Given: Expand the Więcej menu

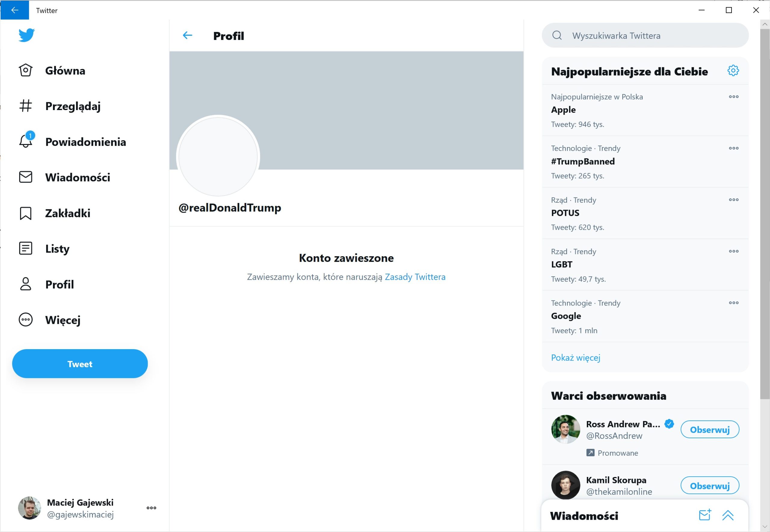Looking at the screenshot, I should point(50,320).
